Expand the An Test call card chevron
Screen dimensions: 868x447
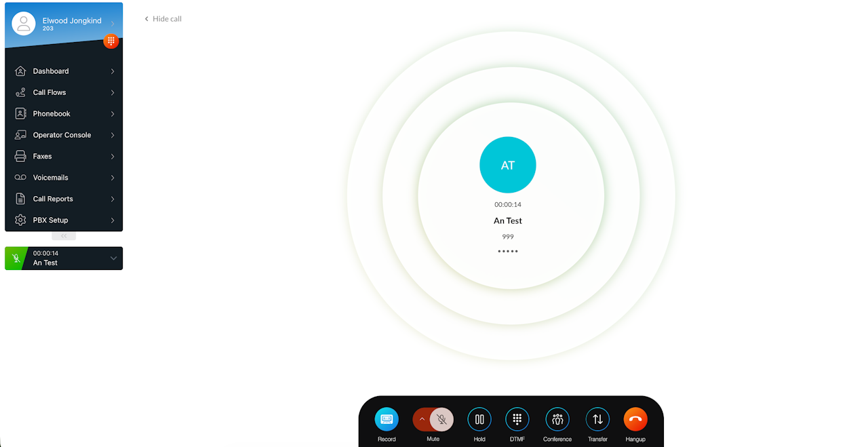coord(113,258)
